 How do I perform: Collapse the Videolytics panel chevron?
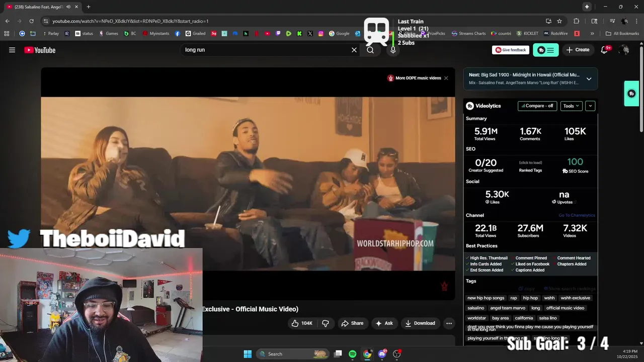point(590,106)
